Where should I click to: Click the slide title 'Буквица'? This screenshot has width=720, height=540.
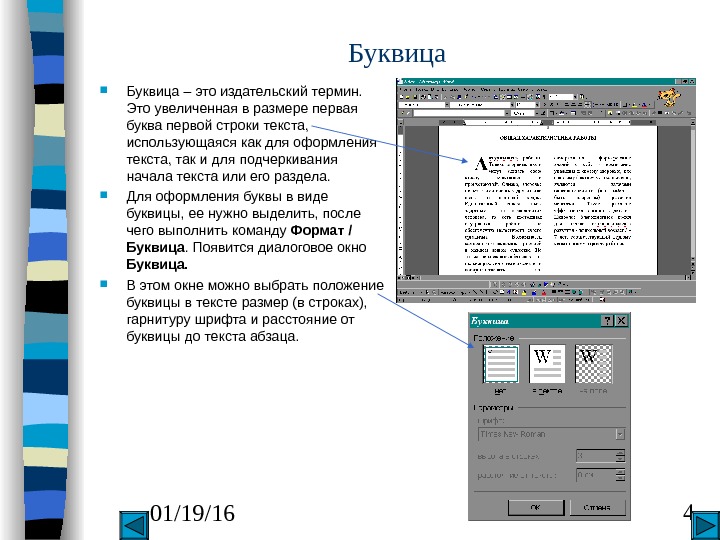[397, 54]
